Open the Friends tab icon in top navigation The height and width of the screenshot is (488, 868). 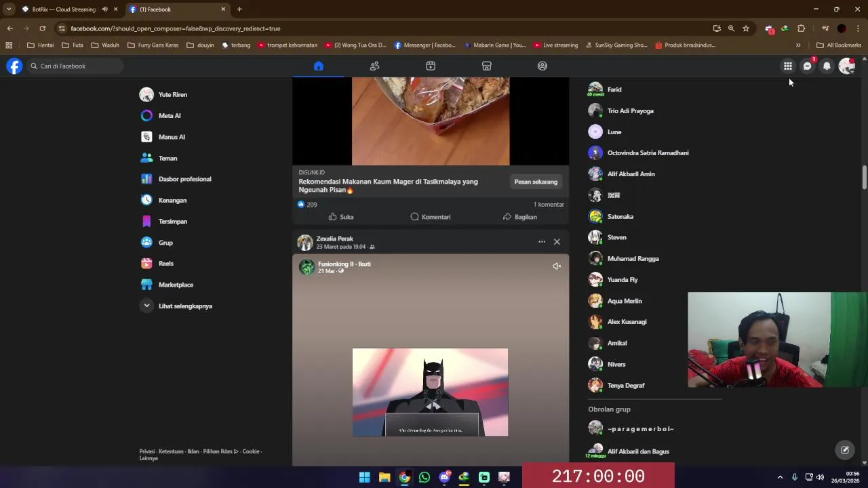(374, 66)
